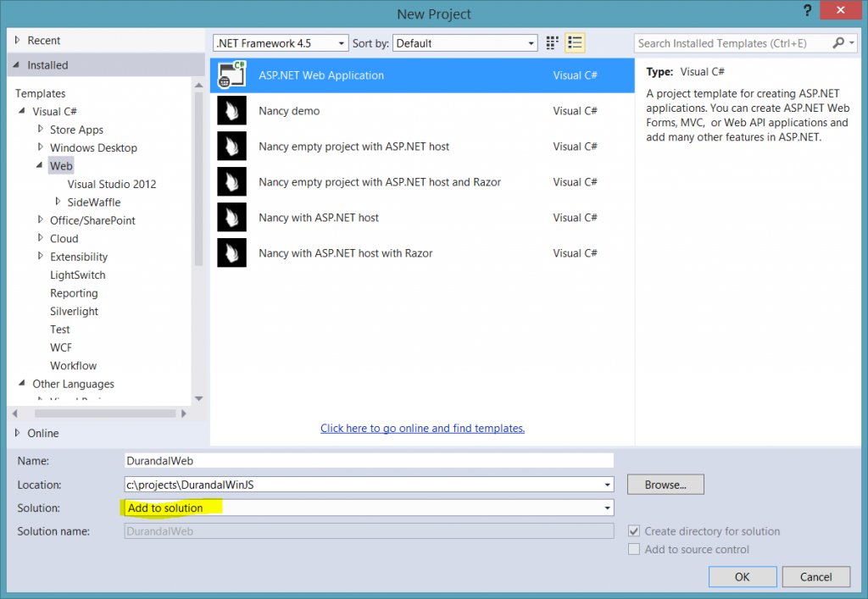Image resolution: width=868 pixels, height=599 pixels.
Task: Switch templates to small icons view
Action: [552, 42]
